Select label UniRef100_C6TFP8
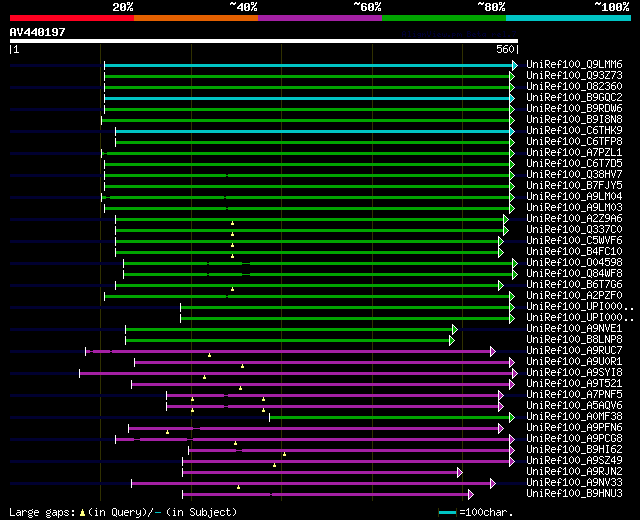This screenshot has width=640, height=520. [574, 142]
